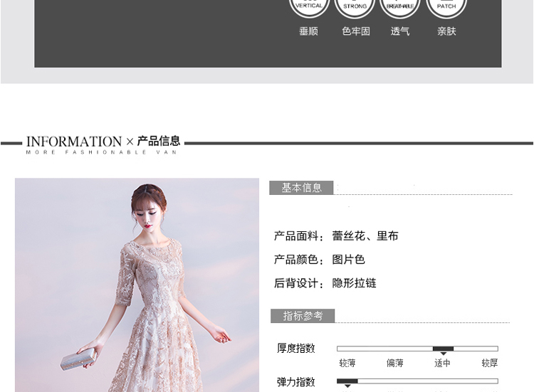Image resolution: width=534 pixels, height=392 pixels.
Task: Click the 较薄 thickness scale label
Action: click(347, 364)
